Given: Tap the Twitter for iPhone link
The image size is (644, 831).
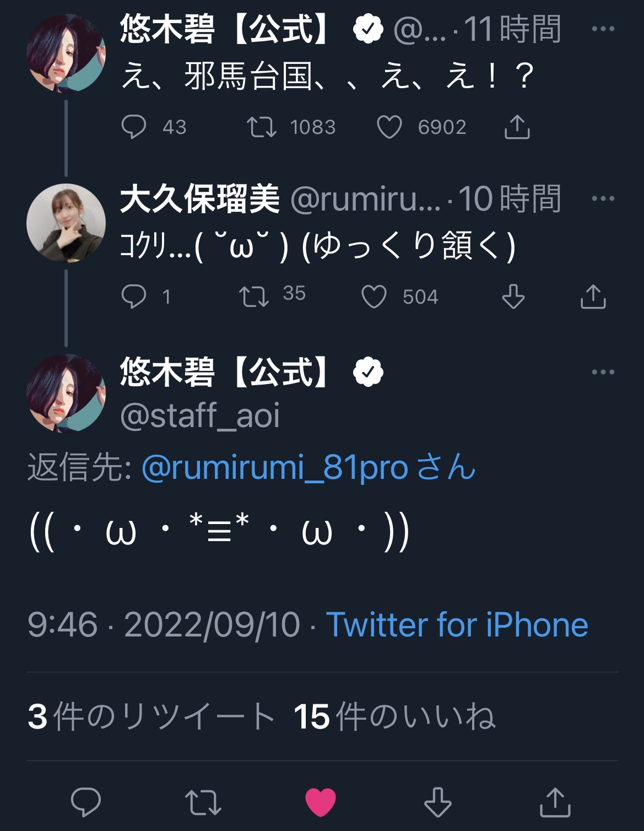Looking at the screenshot, I should click(x=457, y=625).
